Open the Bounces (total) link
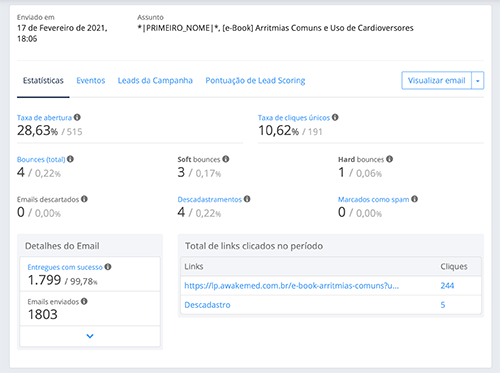Viewport: 500px width, 373px height. click(x=41, y=159)
